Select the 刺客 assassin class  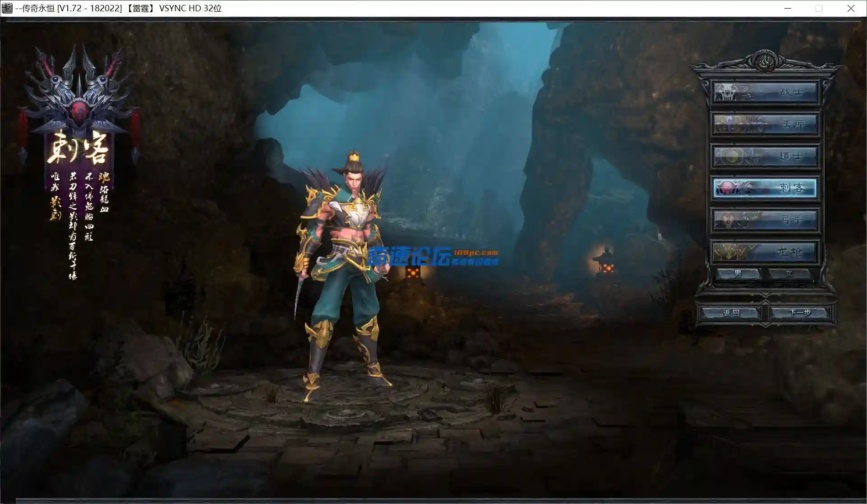[x=765, y=188]
